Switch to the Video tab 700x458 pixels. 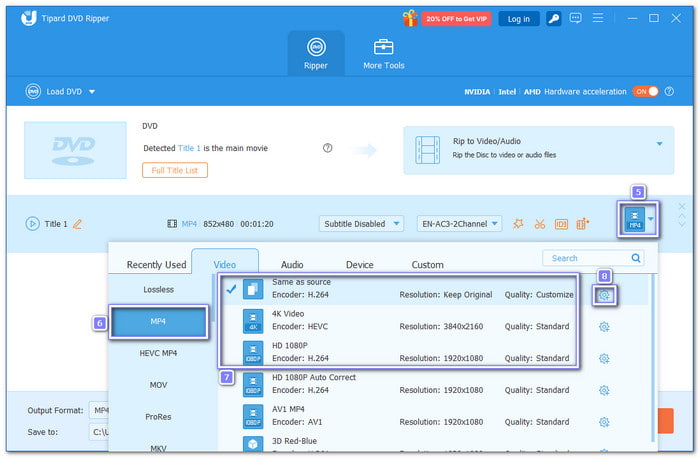pos(225,265)
